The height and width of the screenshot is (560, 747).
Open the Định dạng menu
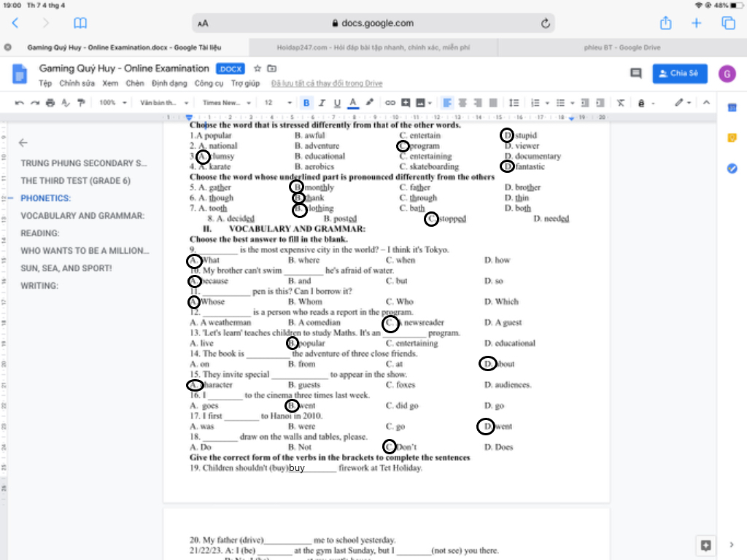[169, 83]
